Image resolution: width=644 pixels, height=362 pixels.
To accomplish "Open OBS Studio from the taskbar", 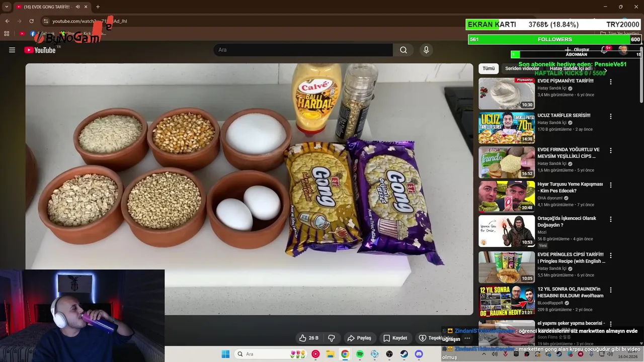I will point(389,354).
